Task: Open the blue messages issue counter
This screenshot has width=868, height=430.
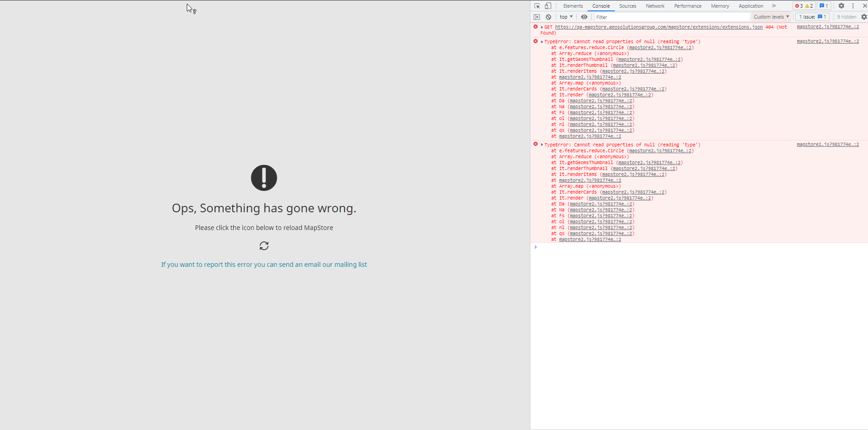Action: (823, 6)
